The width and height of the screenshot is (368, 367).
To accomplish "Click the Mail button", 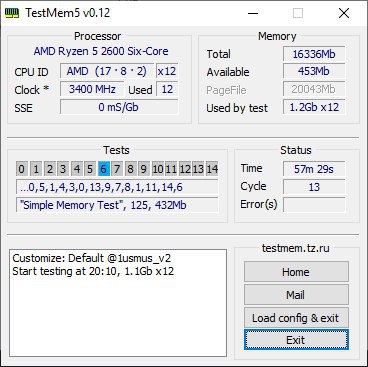I will tap(296, 295).
